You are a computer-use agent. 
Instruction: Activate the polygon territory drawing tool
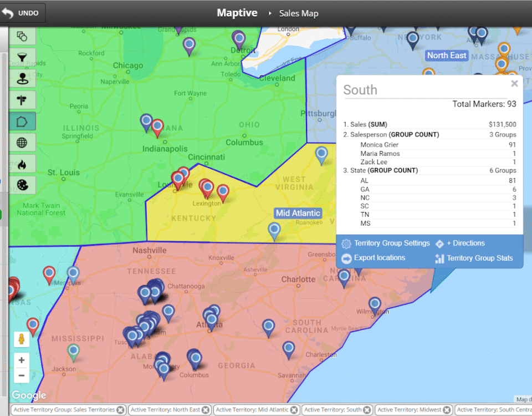(22, 120)
